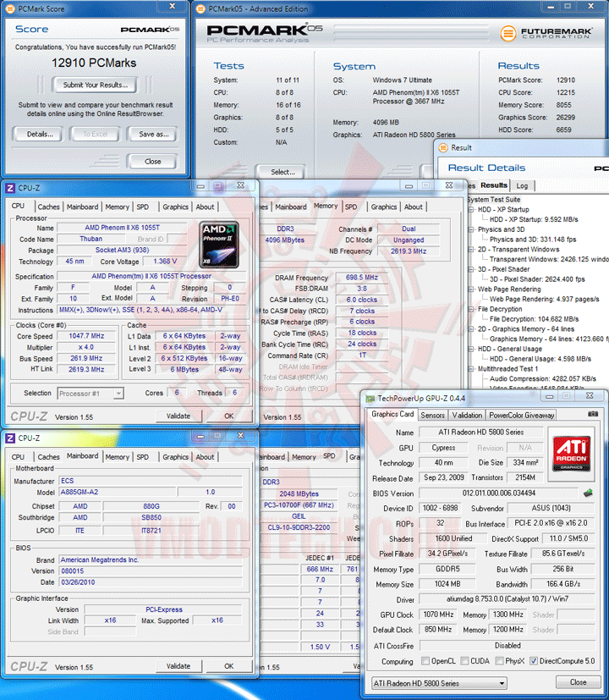The width and height of the screenshot is (609, 700).
Task: Click the Graphics Score value 26299
Action: tap(565, 118)
